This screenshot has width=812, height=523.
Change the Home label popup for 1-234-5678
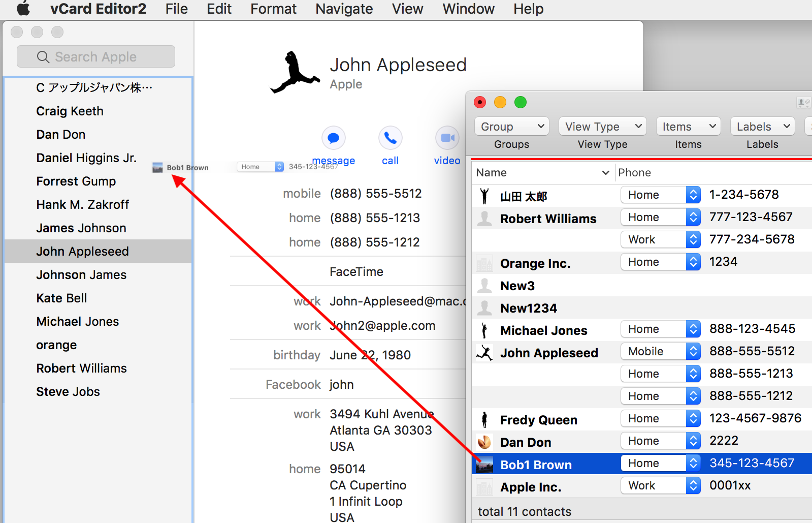(x=661, y=195)
